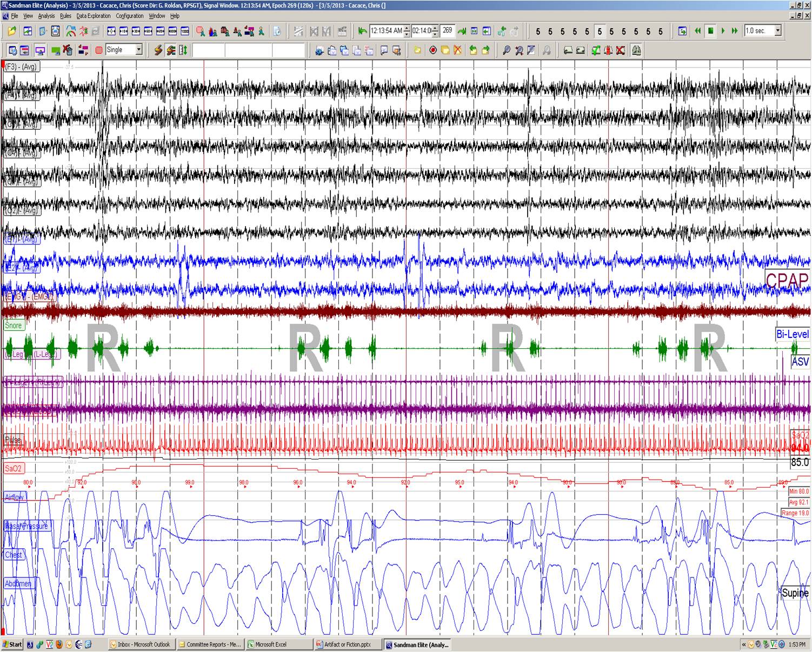The height and width of the screenshot is (652, 812).
Task: Click the lungs icon in toolbar
Action: 636,50
